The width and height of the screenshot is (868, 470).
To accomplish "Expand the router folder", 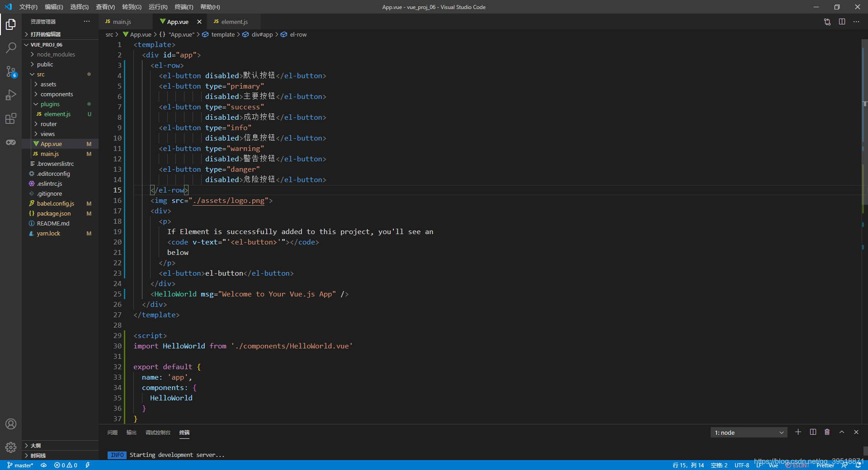I will pyautogui.click(x=60, y=124).
